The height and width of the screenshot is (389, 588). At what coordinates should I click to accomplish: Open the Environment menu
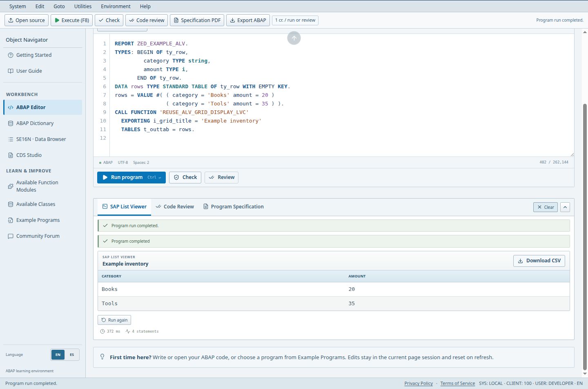pos(116,6)
